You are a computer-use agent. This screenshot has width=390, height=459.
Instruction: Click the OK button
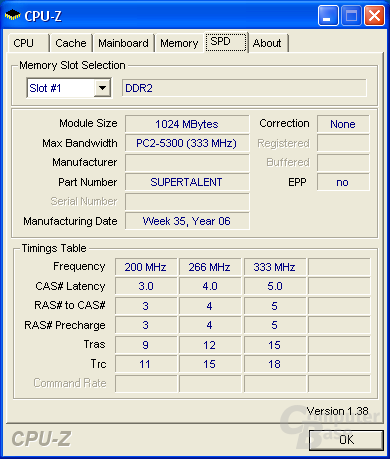[346, 440]
